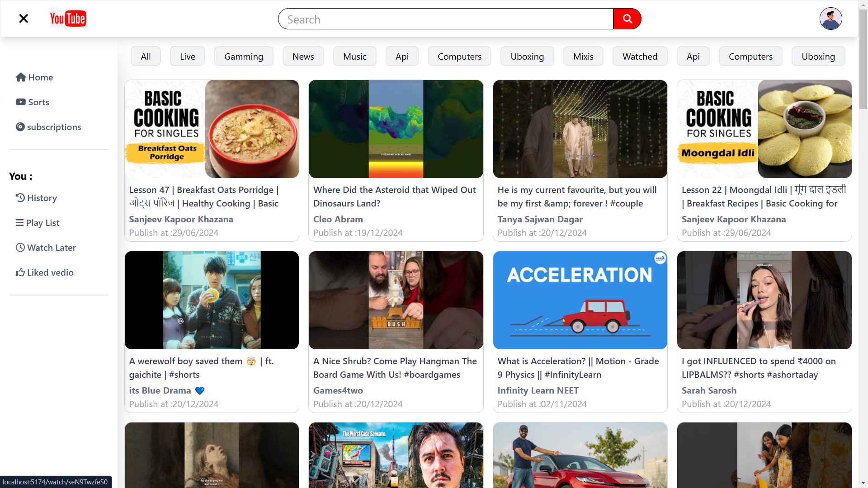Click channel name Cleo Abram
The height and width of the screenshot is (488, 868).
338,219
